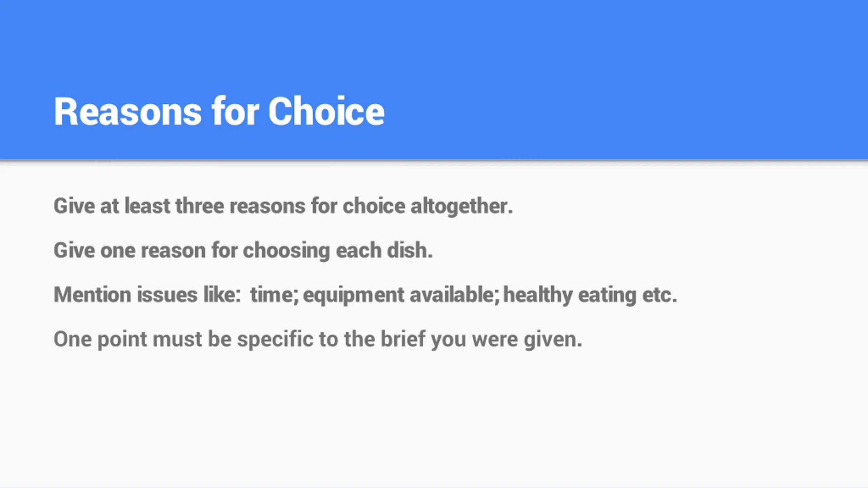The width and height of the screenshot is (868, 488).
Task: Select the line 'One point must be specific'
Action: tap(318, 339)
